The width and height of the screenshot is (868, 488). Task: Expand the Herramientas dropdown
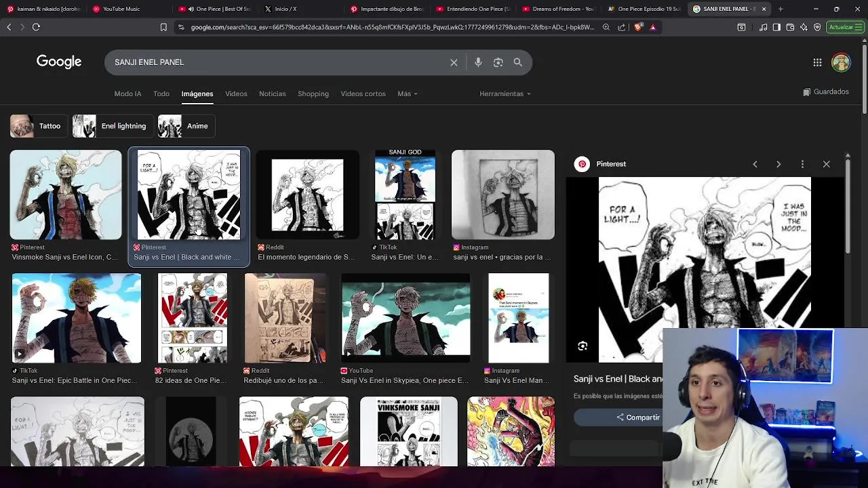(505, 94)
